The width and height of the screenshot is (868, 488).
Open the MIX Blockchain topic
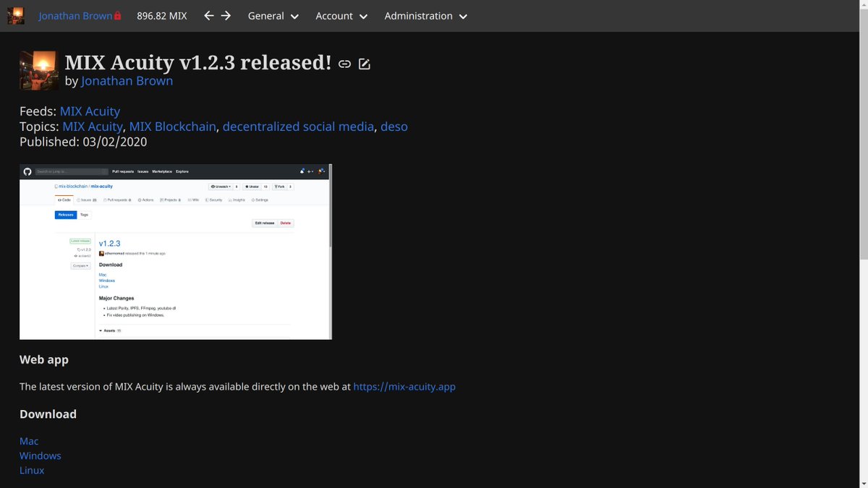[173, 127]
